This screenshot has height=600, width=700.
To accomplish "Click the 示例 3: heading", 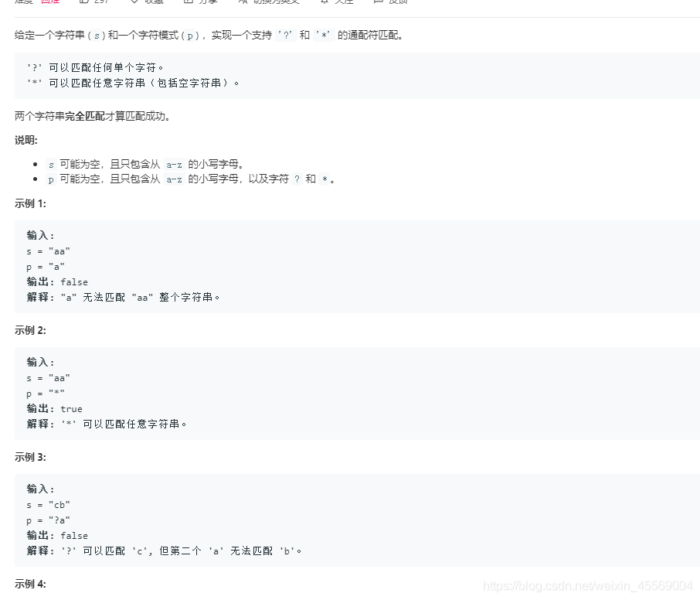I will (x=30, y=458).
